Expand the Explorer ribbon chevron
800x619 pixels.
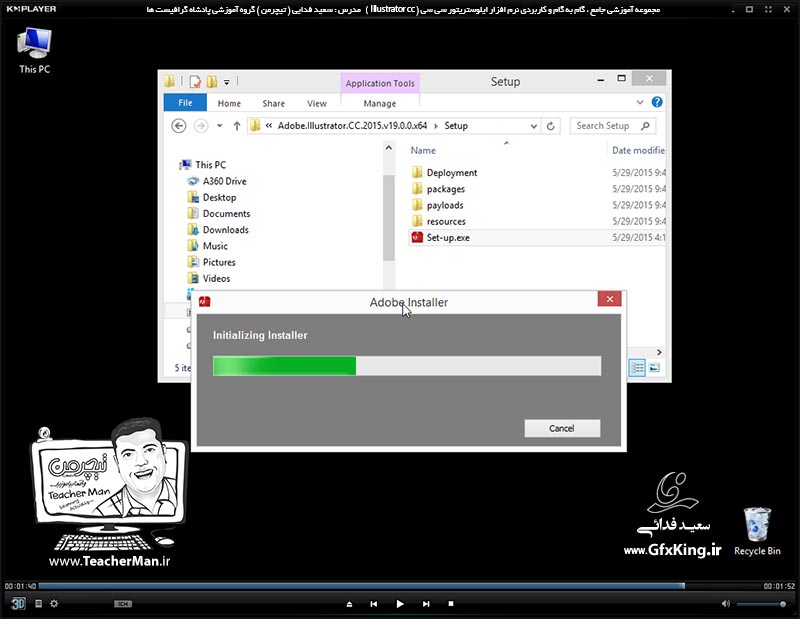640,103
